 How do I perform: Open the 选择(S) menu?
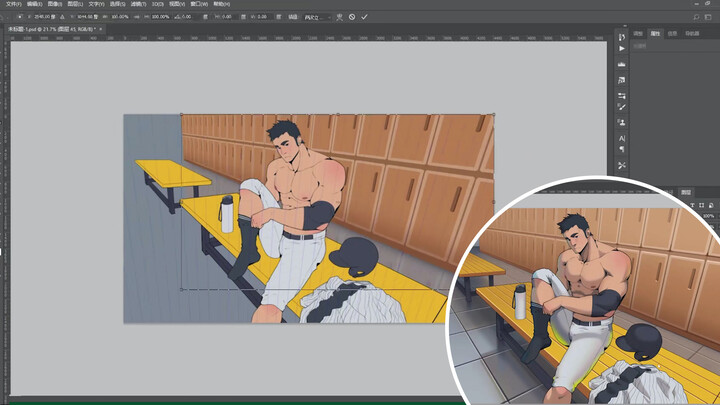click(118, 4)
